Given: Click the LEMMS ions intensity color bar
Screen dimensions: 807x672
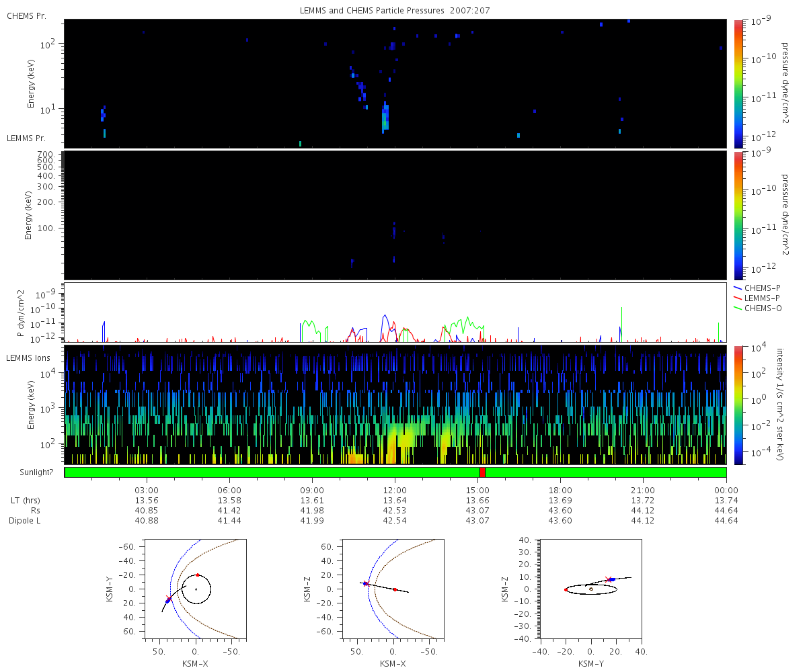Looking at the screenshot, I should 738,405.
